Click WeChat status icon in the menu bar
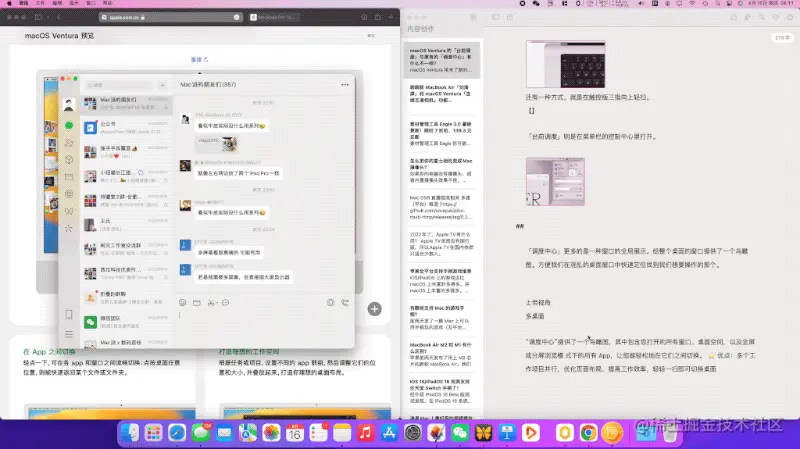Image resolution: width=800 pixels, height=449 pixels. coord(536,3)
